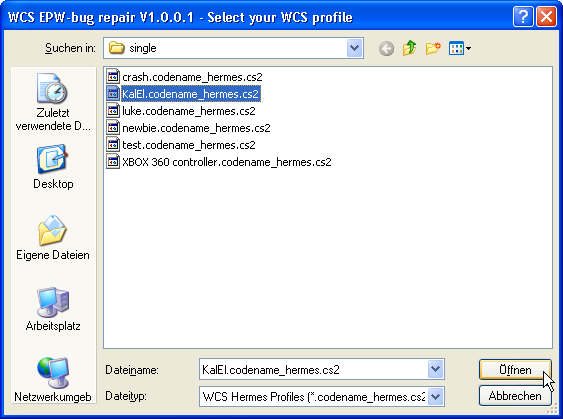Screen dimensions: 563x419
Task: Click the Öffnen button
Action: (515, 369)
